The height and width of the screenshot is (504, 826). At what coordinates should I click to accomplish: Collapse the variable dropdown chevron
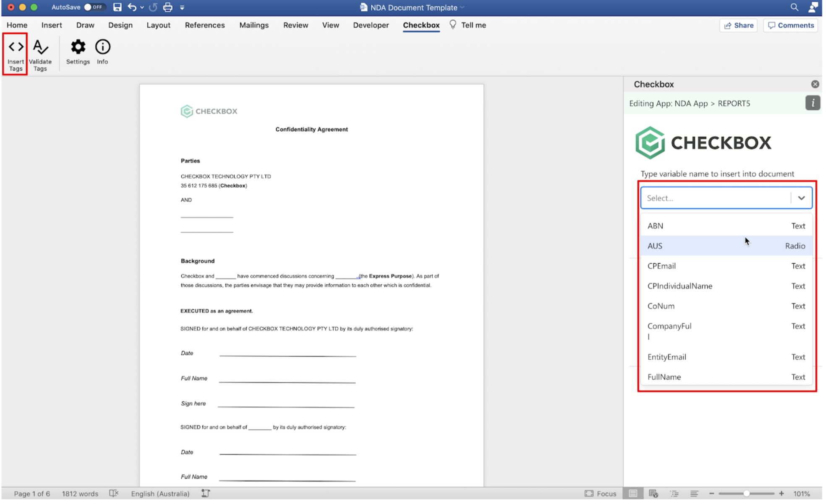[x=801, y=198]
